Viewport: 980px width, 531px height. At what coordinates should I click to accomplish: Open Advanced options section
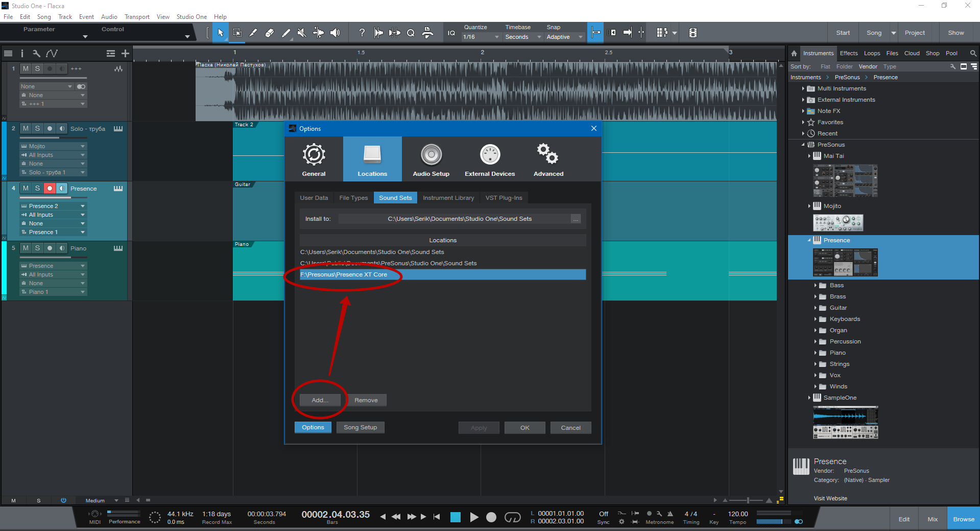[548, 159]
